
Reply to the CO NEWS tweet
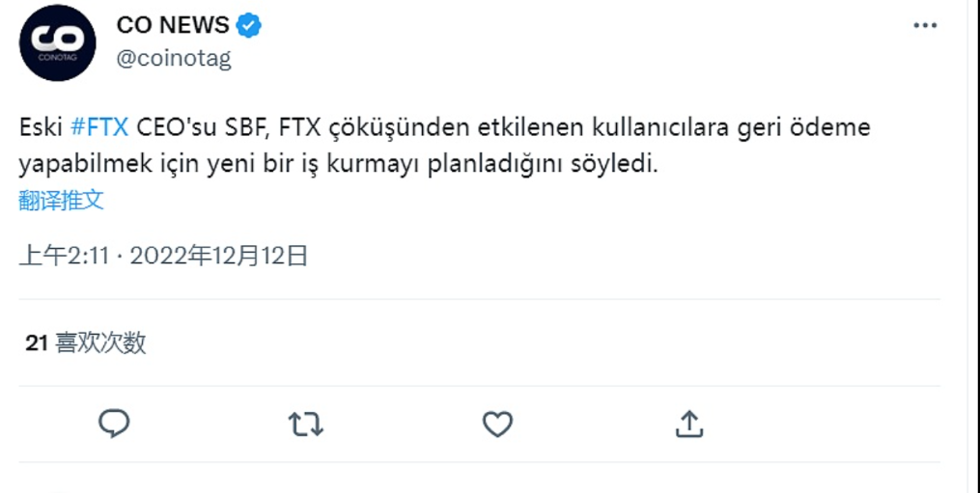click(x=114, y=424)
